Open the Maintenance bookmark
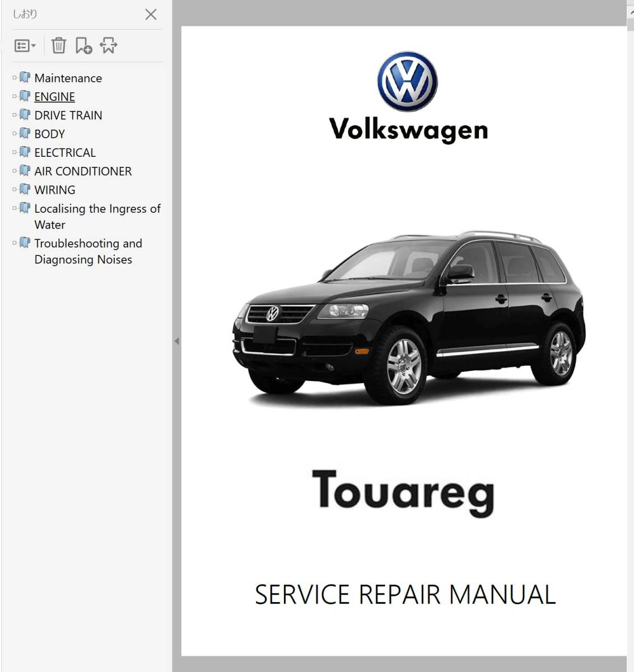Viewport: 634px width, 672px height. click(68, 78)
